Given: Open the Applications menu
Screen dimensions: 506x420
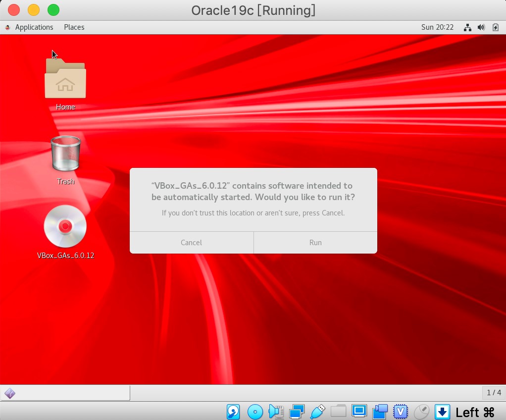Looking at the screenshot, I should (x=34, y=27).
